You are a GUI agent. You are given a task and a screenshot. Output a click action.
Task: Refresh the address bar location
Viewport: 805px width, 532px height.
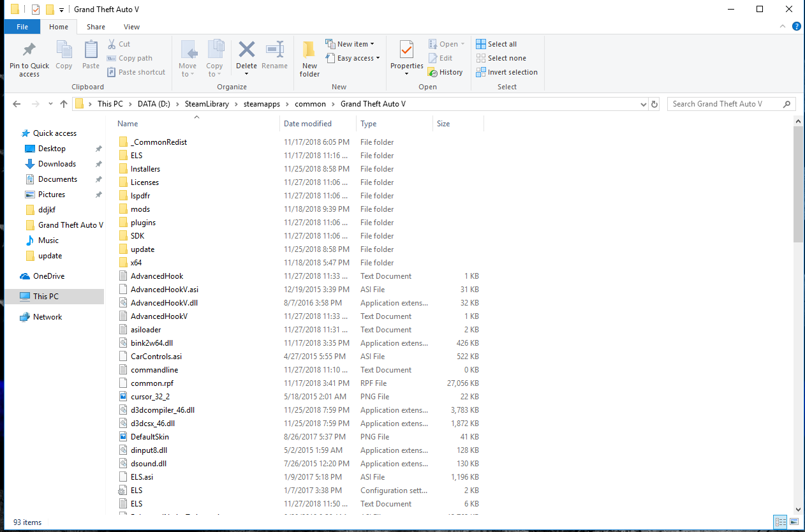click(654, 104)
